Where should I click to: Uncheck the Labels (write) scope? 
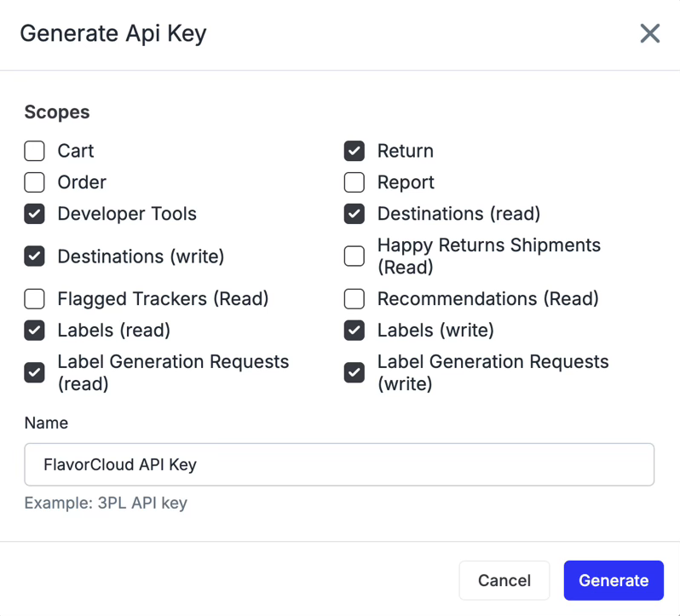pos(354,331)
